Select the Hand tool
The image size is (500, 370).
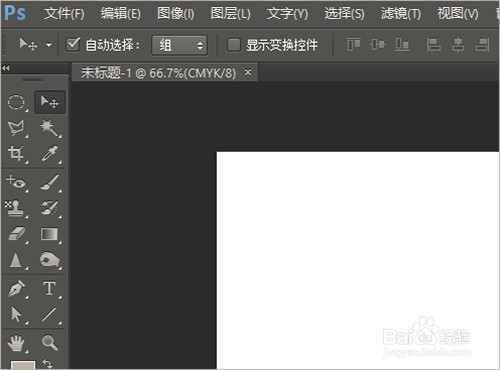click(x=16, y=343)
